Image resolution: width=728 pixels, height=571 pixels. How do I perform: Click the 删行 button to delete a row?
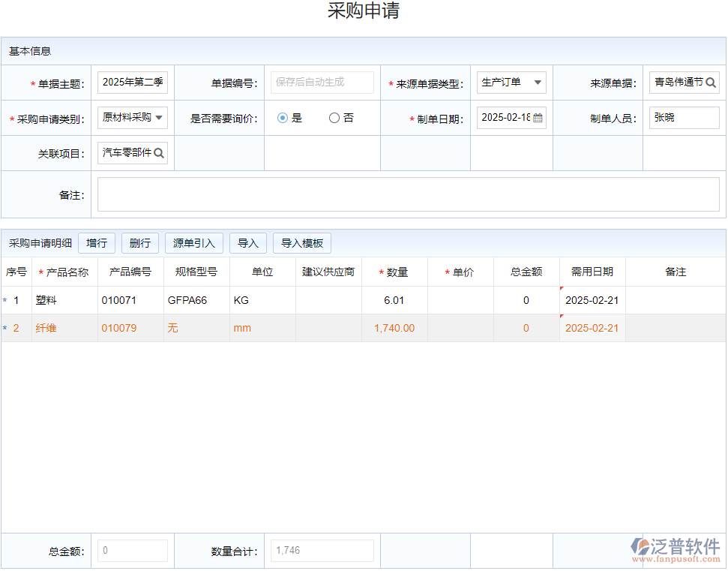tap(139, 242)
